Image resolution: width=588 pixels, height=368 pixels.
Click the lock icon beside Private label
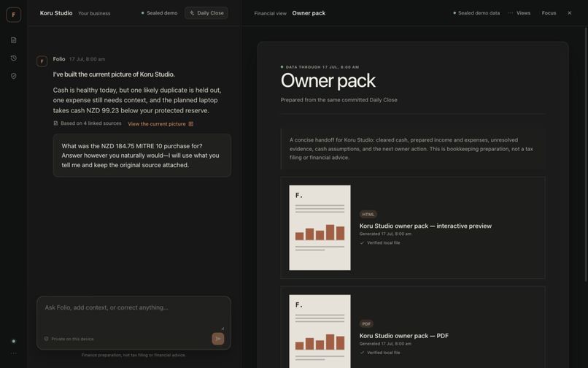click(x=47, y=339)
